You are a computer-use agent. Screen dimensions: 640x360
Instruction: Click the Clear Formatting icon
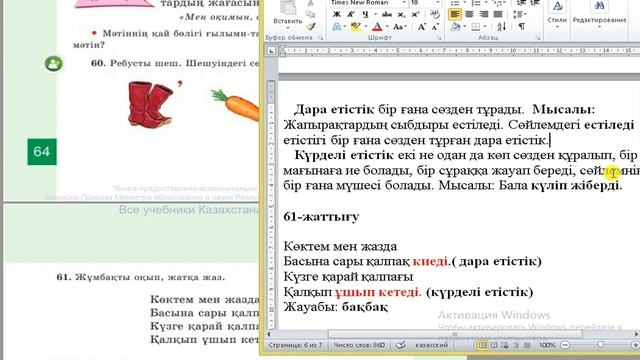pos(435,15)
